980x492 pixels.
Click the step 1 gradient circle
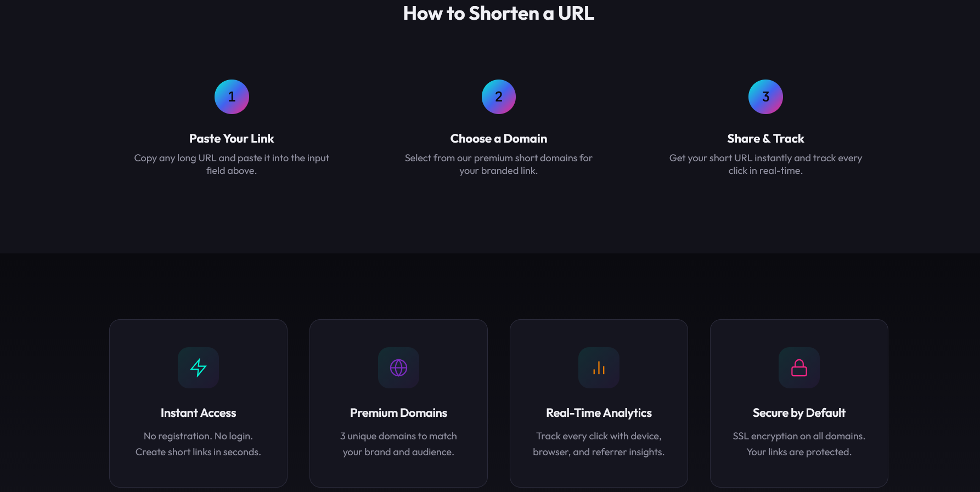pos(232,97)
